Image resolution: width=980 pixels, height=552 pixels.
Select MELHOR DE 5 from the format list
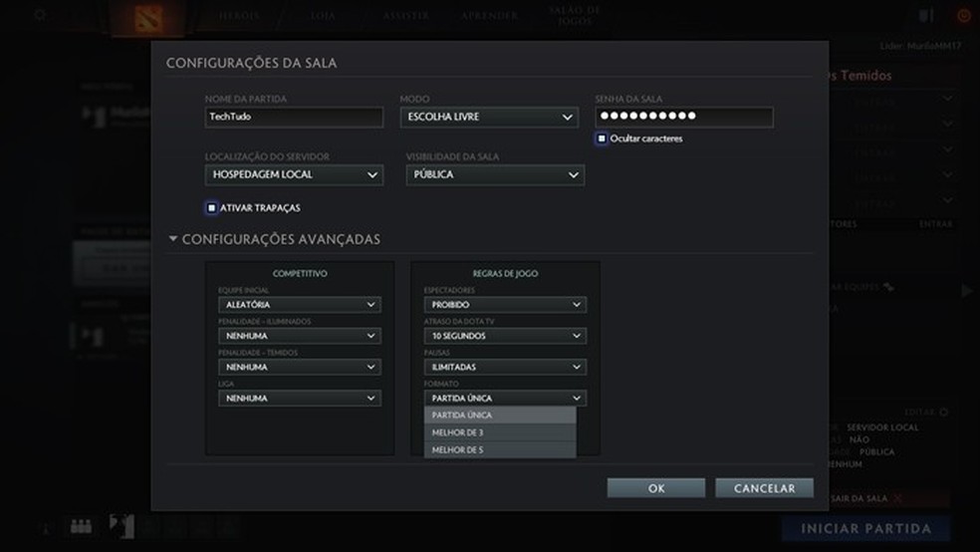[500, 449]
